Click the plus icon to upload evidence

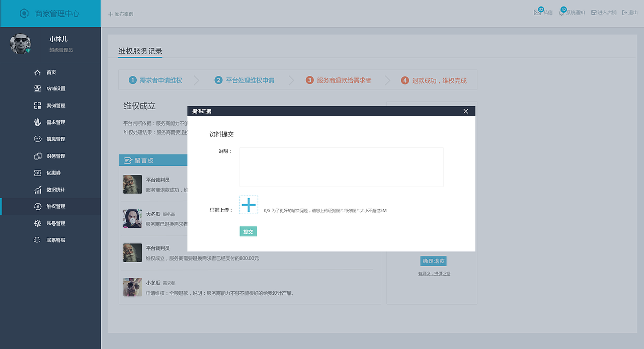click(x=249, y=205)
